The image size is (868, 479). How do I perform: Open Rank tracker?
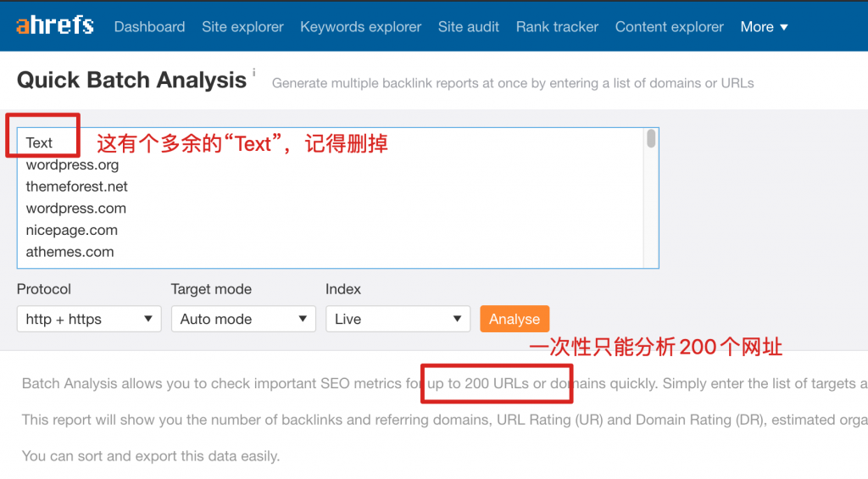tap(557, 26)
